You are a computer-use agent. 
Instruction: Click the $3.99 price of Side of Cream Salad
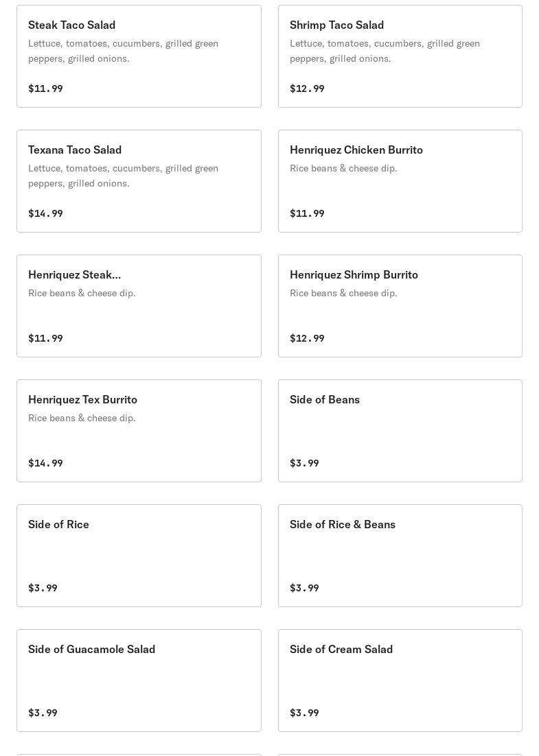click(304, 713)
